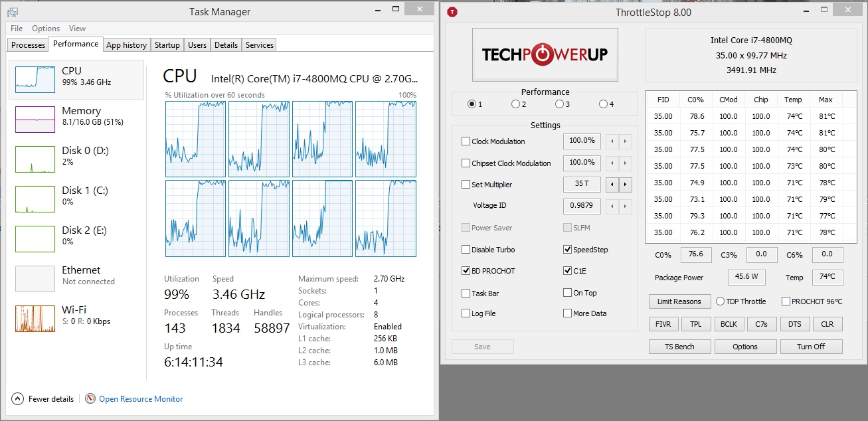Switch to the Processes tab
The image size is (868, 421).
(29, 45)
